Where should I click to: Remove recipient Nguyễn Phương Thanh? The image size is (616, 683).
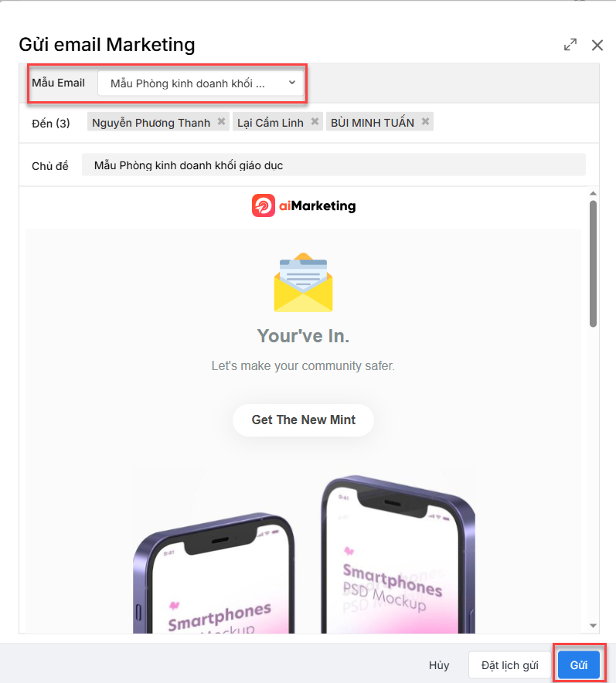click(221, 121)
